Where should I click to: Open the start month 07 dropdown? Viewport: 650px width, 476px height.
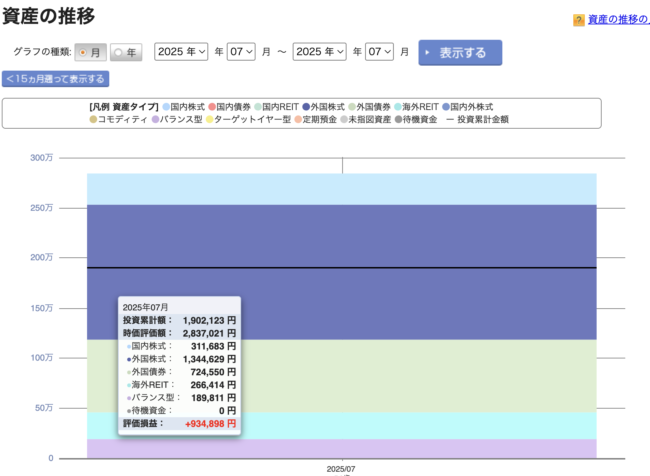[x=241, y=51]
